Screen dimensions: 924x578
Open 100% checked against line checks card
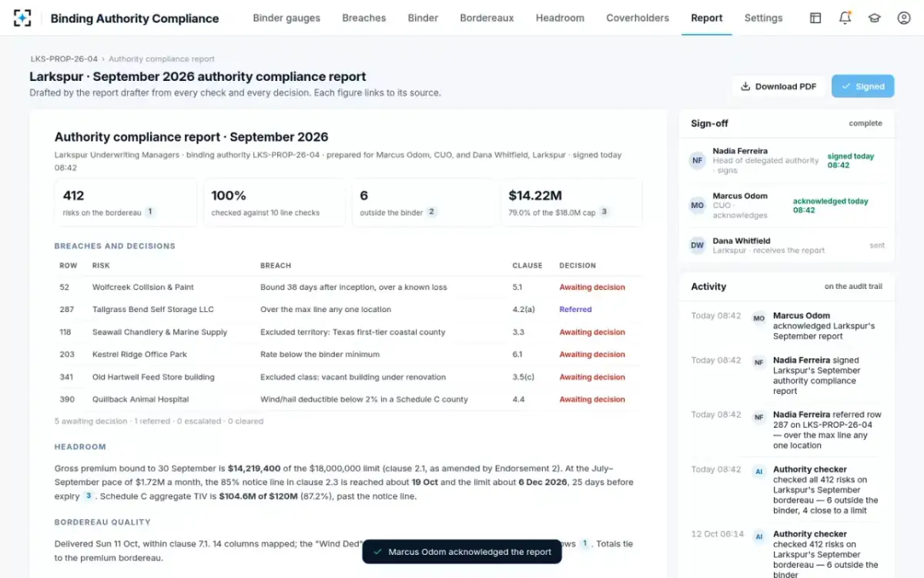(274, 203)
